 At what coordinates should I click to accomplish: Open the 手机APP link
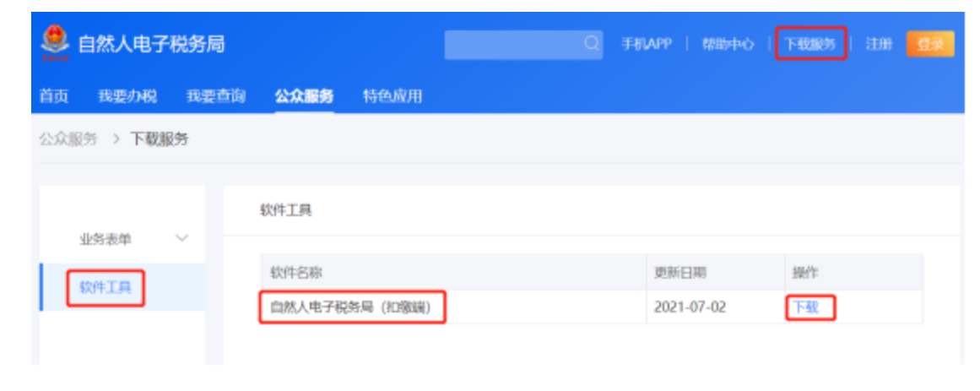click(x=647, y=45)
